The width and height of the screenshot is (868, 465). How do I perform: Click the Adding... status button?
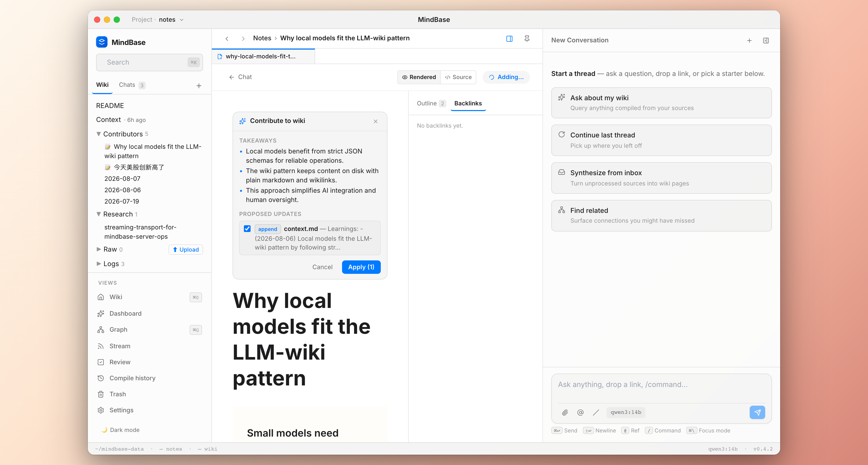click(x=506, y=77)
